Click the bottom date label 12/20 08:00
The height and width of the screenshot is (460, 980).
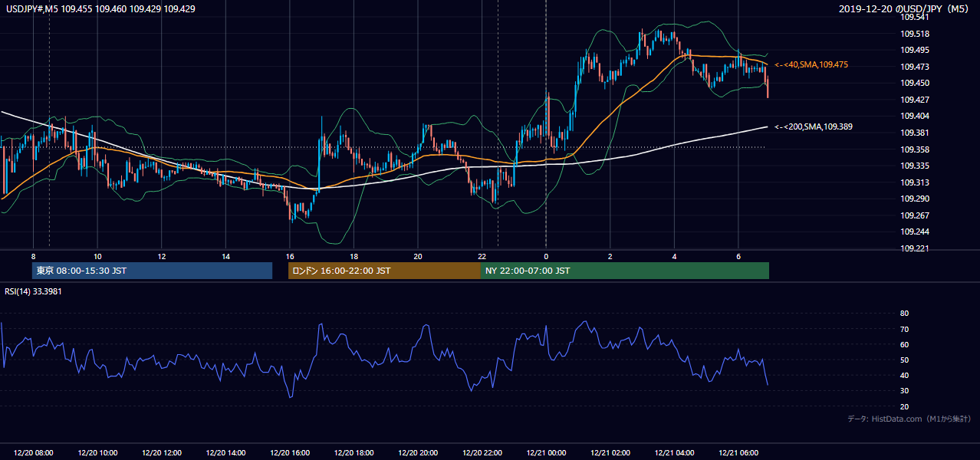(x=33, y=453)
